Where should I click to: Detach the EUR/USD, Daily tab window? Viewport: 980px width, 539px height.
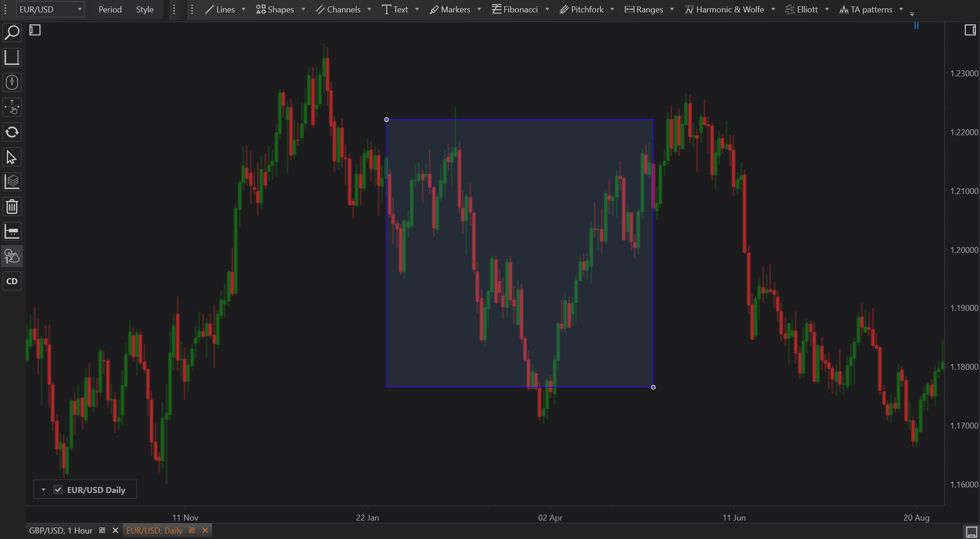tap(192, 530)
